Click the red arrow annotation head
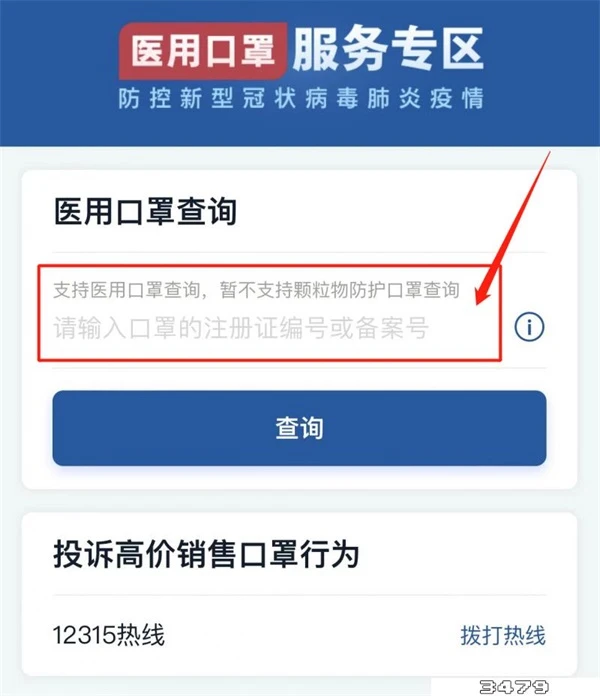The image size is (600, 696). (x=484, y=293)
